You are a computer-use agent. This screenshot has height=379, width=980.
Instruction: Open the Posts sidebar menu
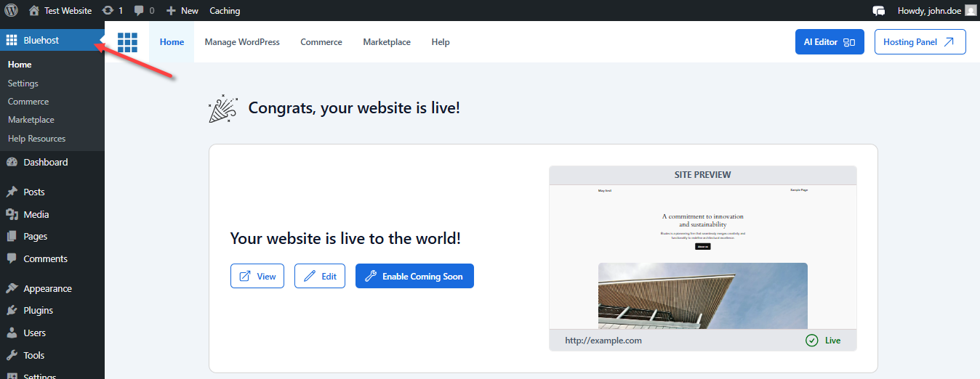pos(52,192)
